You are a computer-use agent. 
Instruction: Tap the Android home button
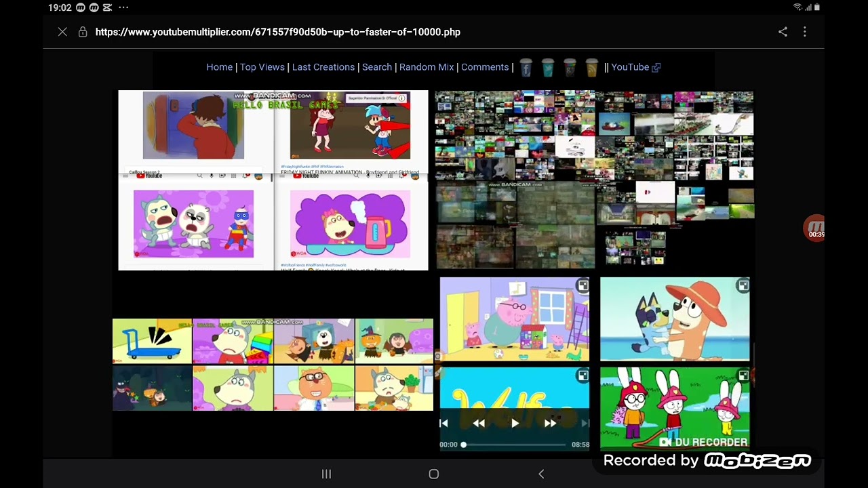(434, 474)
